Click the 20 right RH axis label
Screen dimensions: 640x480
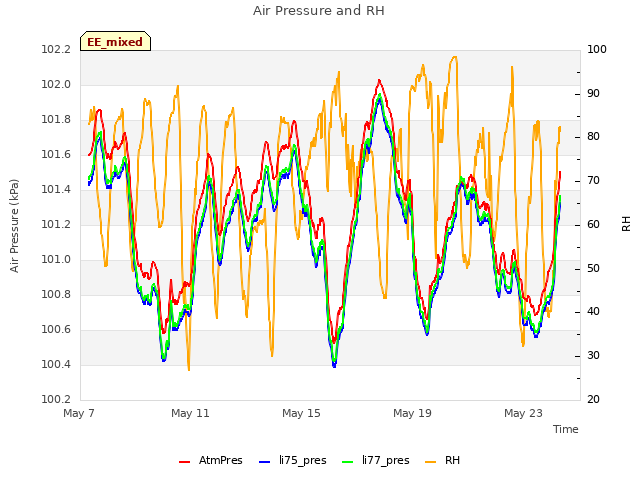(593, 400)
